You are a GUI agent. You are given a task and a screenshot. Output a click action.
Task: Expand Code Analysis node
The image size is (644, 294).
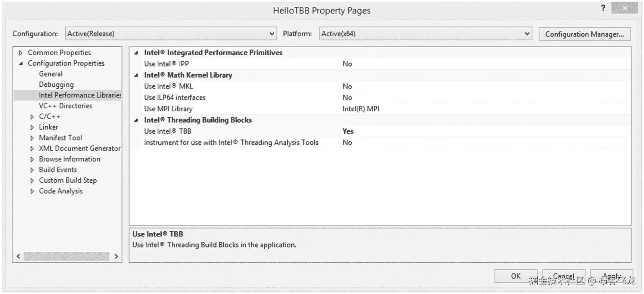(32, 191)
